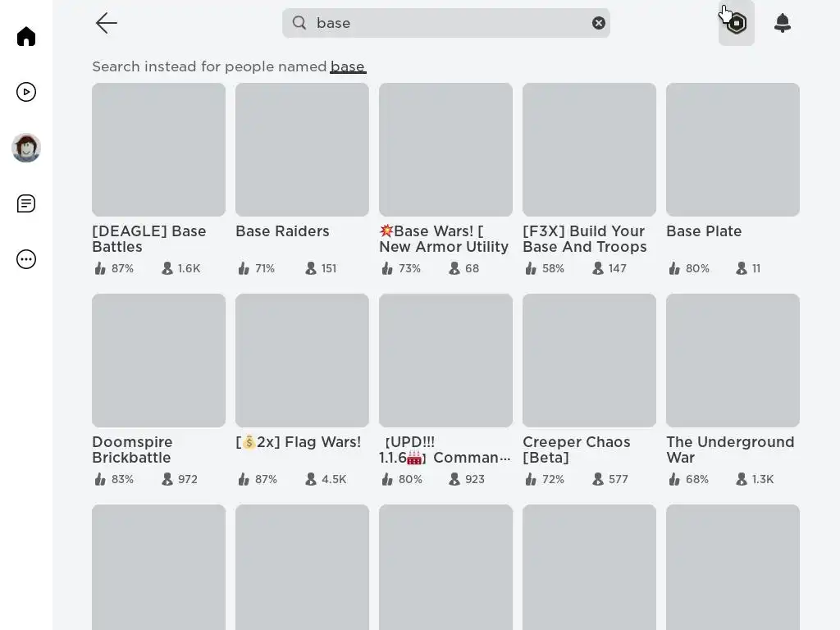Open Doomspire Brickbattle game title
The image size is (840, 630).
point(133,450)
